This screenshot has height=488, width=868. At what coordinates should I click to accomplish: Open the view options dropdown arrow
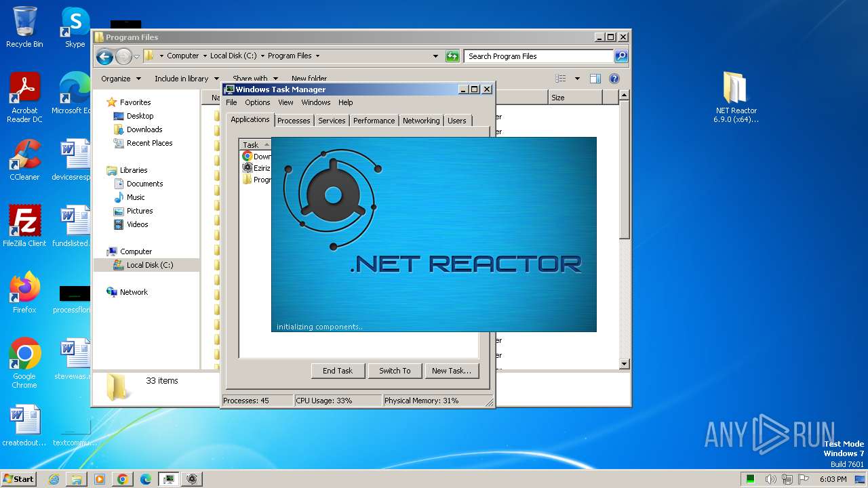click(x=577, y=79)
